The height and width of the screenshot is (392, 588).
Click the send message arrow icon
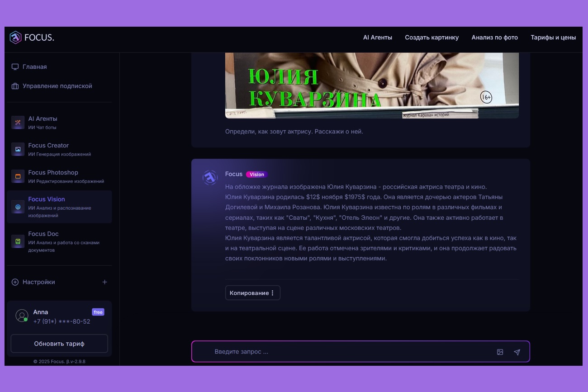click(x=517, y=352)
